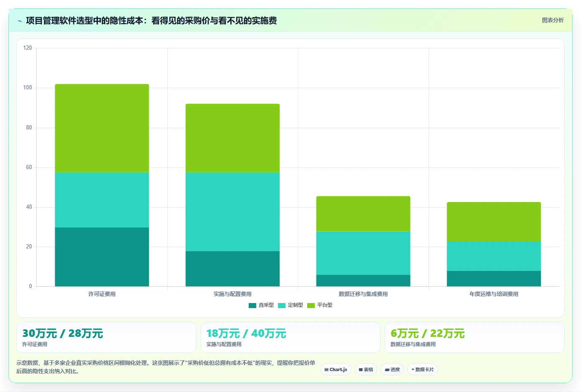Click the 数据迁移与集成费用 caption in the third card
Viewport: 581px width, 392px height.
(x=413, y=344)
